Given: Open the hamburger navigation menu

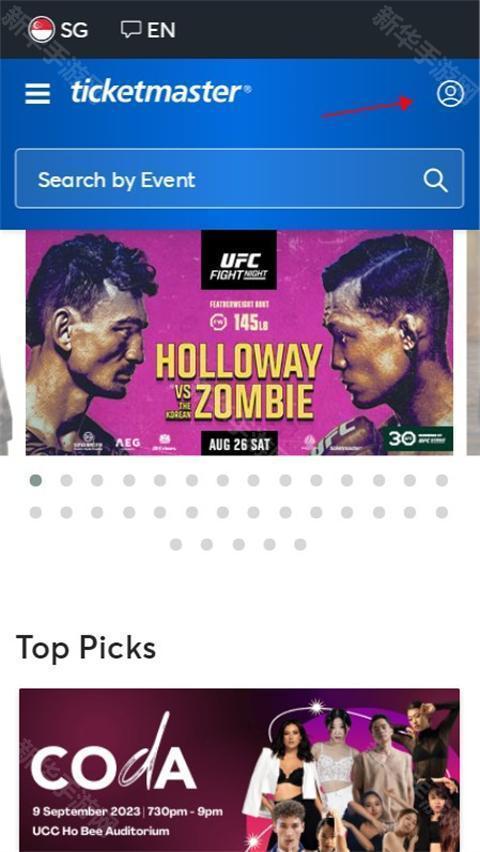Looking at the screenshot, I should tap(38, 93).
